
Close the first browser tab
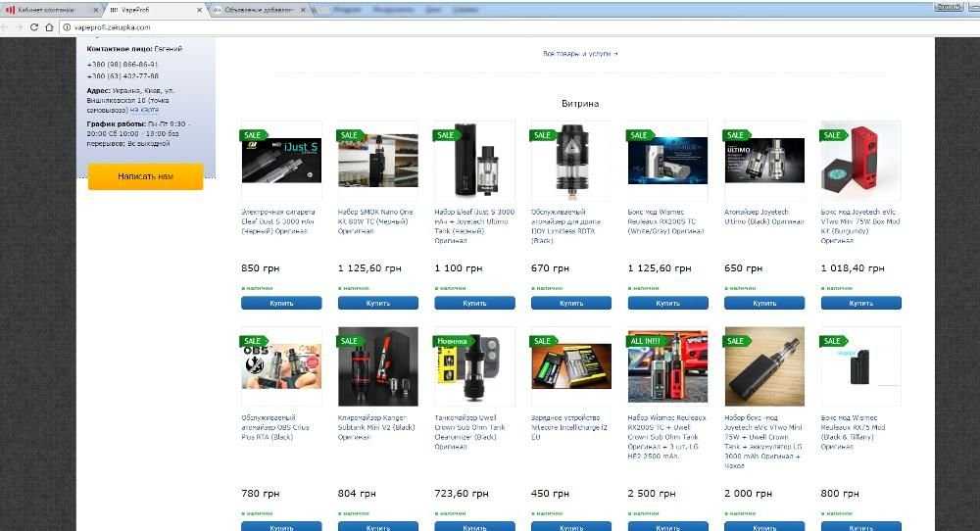click(x=96, y=10)
